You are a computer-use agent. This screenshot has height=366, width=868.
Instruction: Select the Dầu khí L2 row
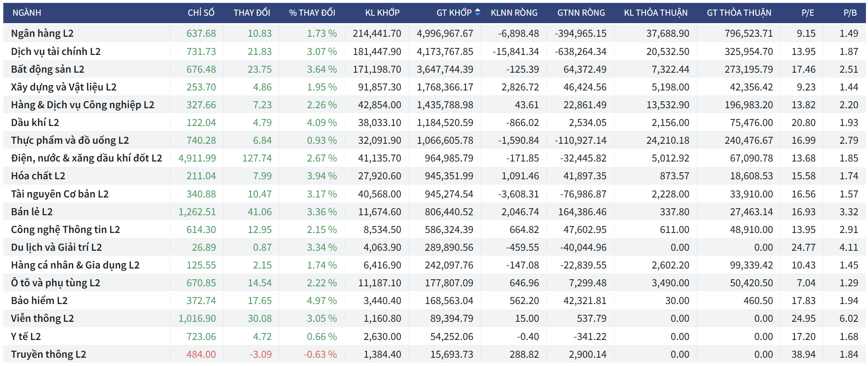pyautogui.click(x=35, y=123)
